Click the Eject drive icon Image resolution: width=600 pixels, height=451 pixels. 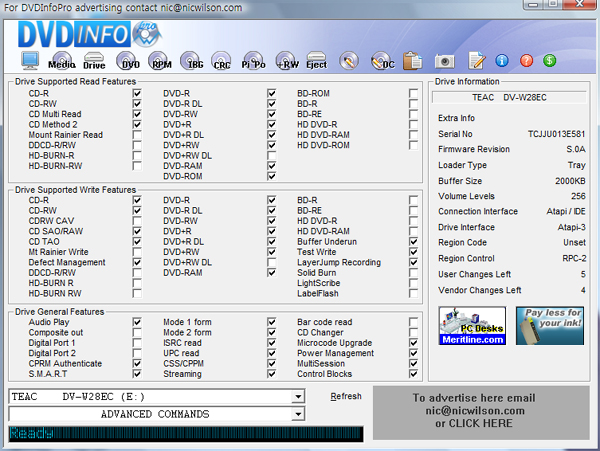316,61
